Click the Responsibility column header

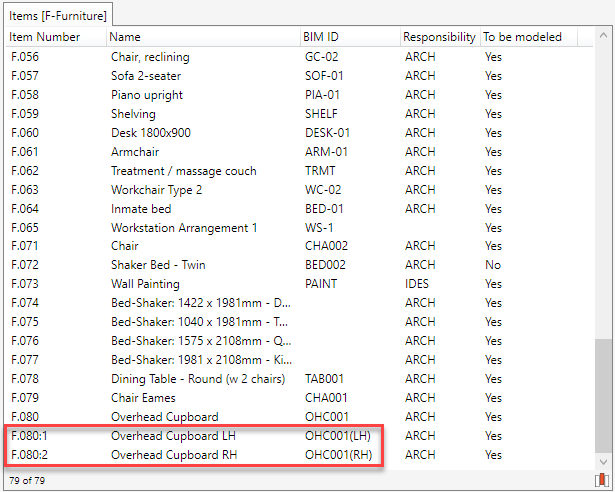[439, 37]
